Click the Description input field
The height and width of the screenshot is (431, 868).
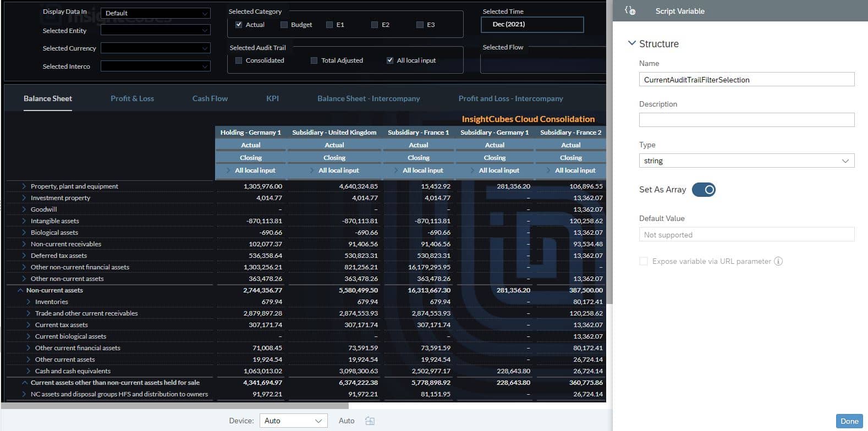tap(746, 120)
